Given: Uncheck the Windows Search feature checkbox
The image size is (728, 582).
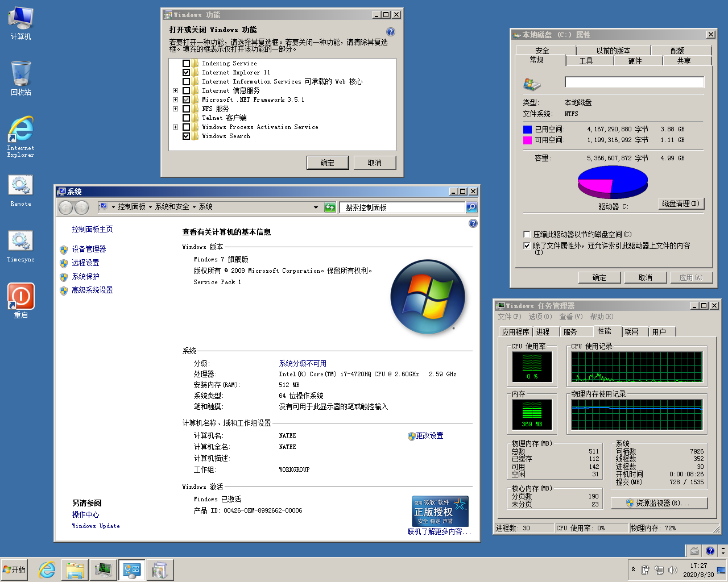Looking at the screenshot, I should pyautogui.click(x=186, y=136).
